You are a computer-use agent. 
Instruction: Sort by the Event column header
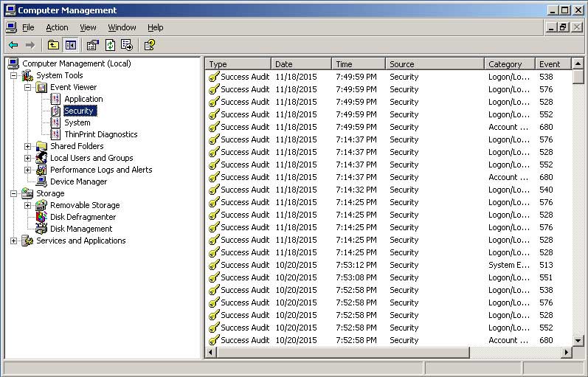pos(553,63)
